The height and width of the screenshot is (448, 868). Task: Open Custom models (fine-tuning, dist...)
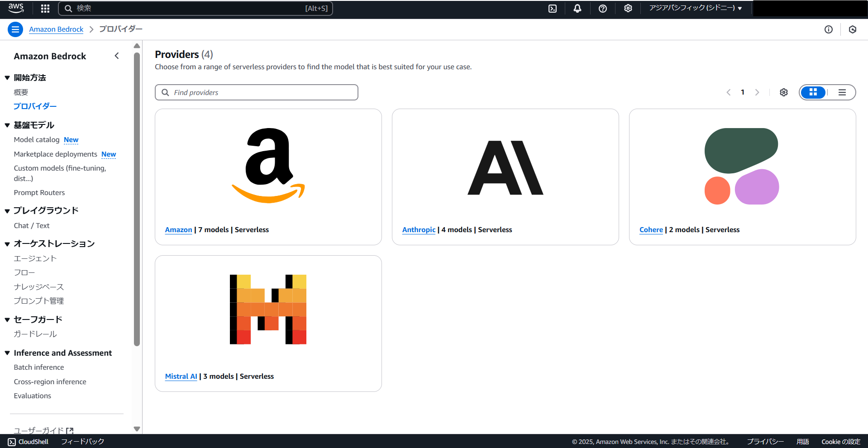[x=60, y=173]
